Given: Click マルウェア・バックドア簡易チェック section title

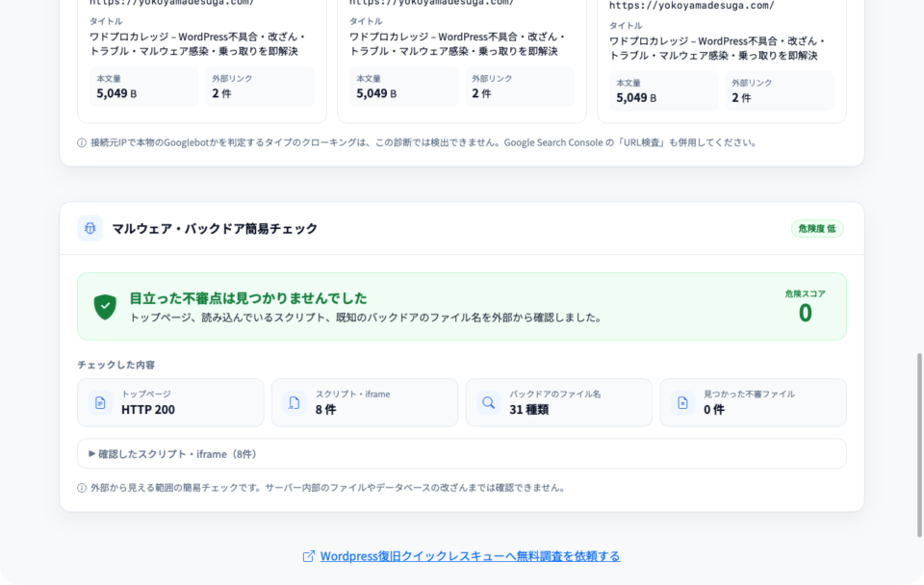Looking at the screenshot, I should (x=215, y=229).
